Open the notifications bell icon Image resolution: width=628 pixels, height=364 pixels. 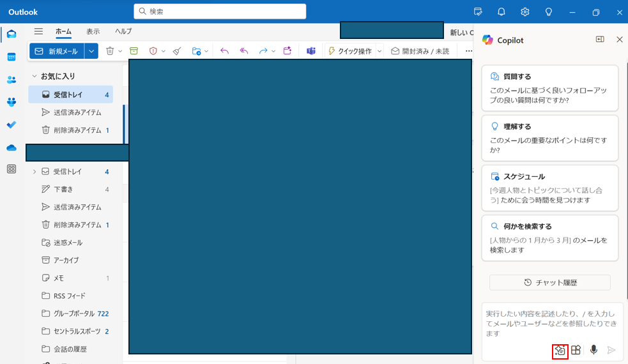click(x=502, y=11)
